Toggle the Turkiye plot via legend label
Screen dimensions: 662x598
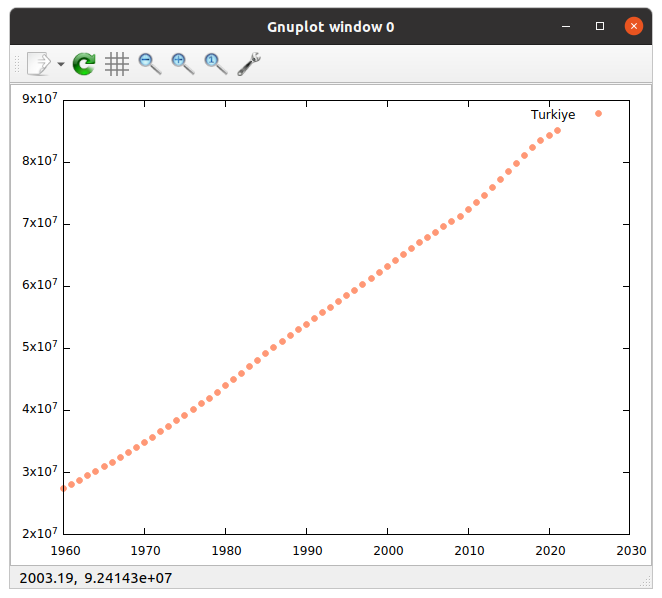(553, 115)
